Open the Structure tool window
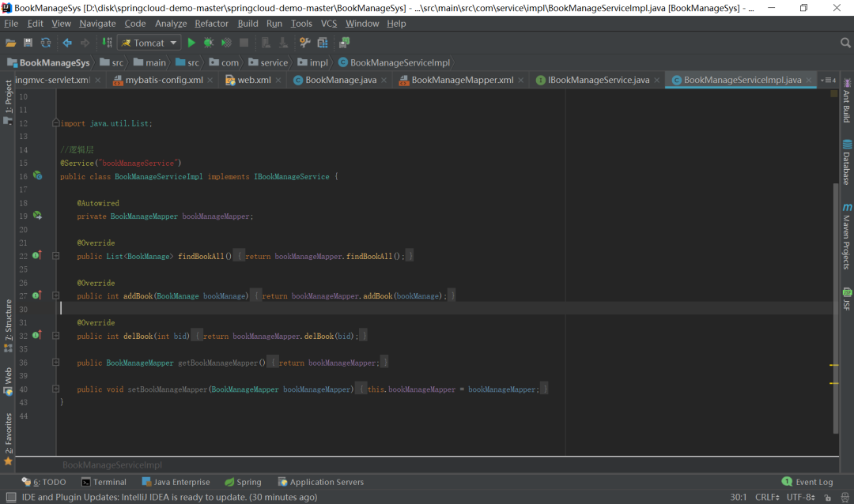Viewport: 854px width, 504px height. [x=8, y=325]
